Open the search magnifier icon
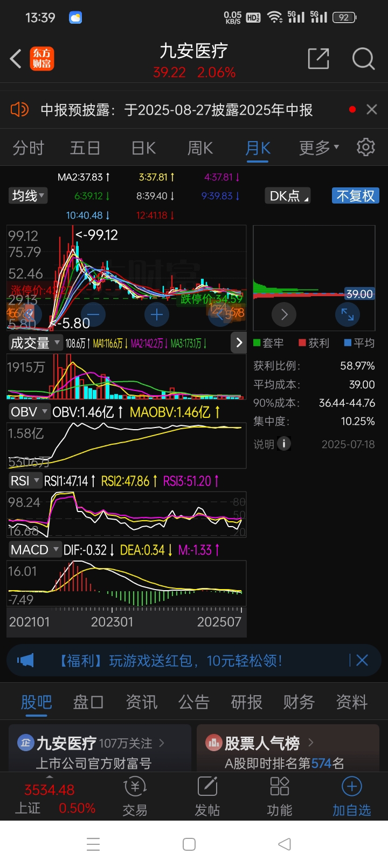The image size is (388, 868). [363, 59]
